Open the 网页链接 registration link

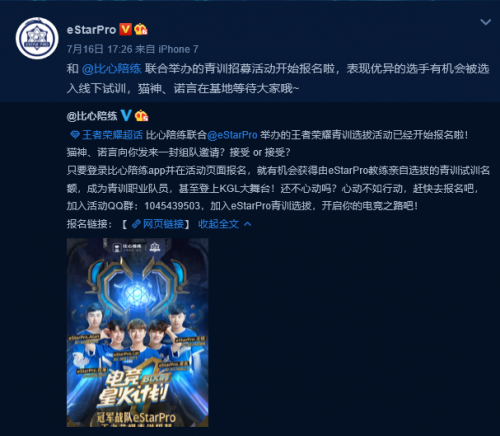point(163,224)
